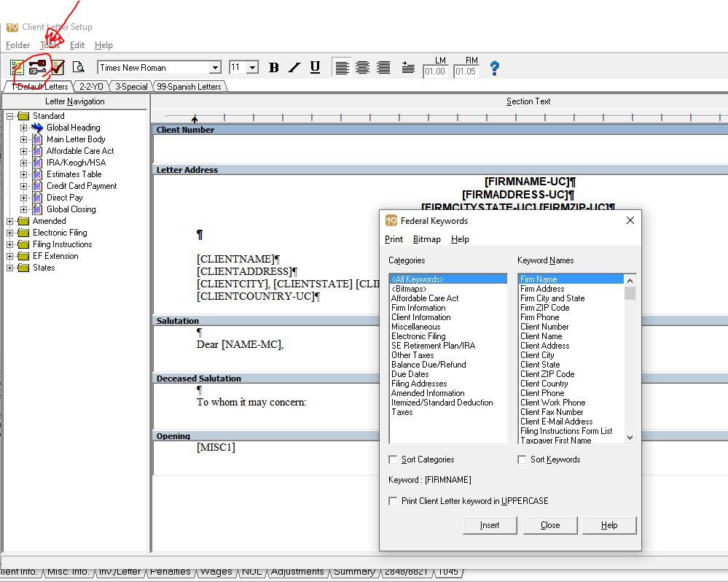
Task: Toggle italic formatting in toolbar
Action: [294, 68]
